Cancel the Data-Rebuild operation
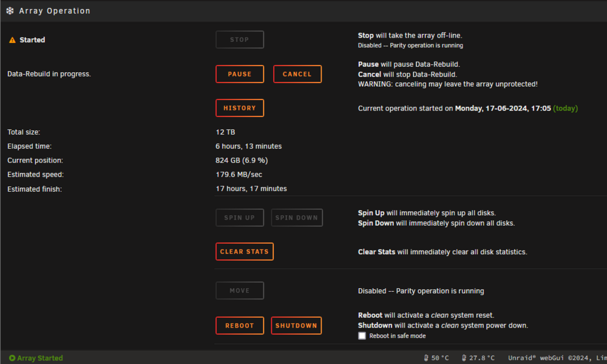The image size is (607, 364). point(297,74)
